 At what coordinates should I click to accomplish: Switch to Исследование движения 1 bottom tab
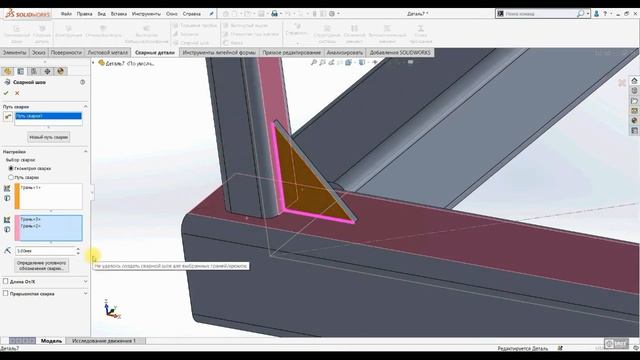104,340
